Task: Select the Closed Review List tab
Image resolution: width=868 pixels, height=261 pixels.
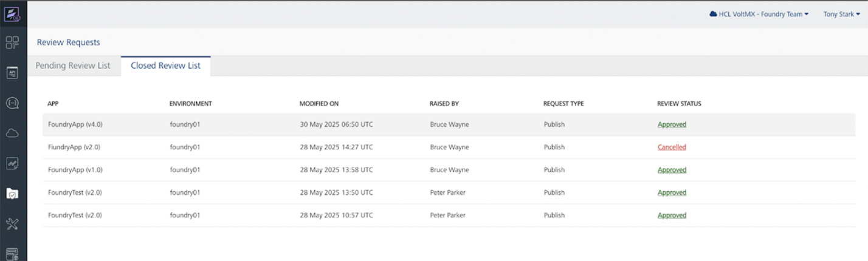Action: pyautogui.click(x=165, y=66)
